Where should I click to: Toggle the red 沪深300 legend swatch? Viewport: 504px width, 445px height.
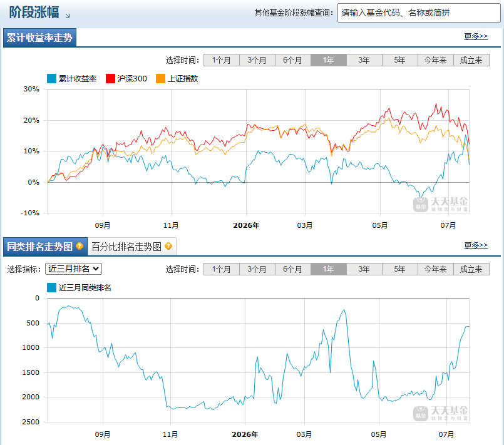[x=110, y=78]
